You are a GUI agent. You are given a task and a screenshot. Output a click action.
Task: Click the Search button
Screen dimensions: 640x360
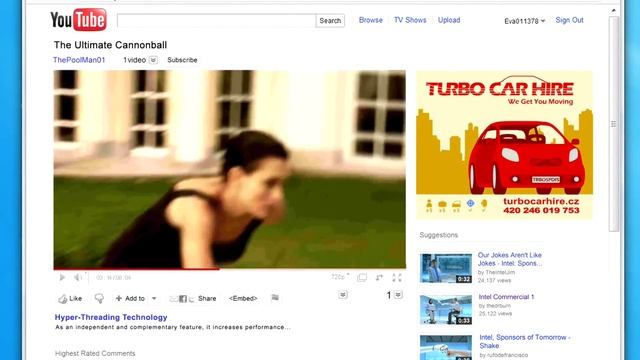point(330,20)
